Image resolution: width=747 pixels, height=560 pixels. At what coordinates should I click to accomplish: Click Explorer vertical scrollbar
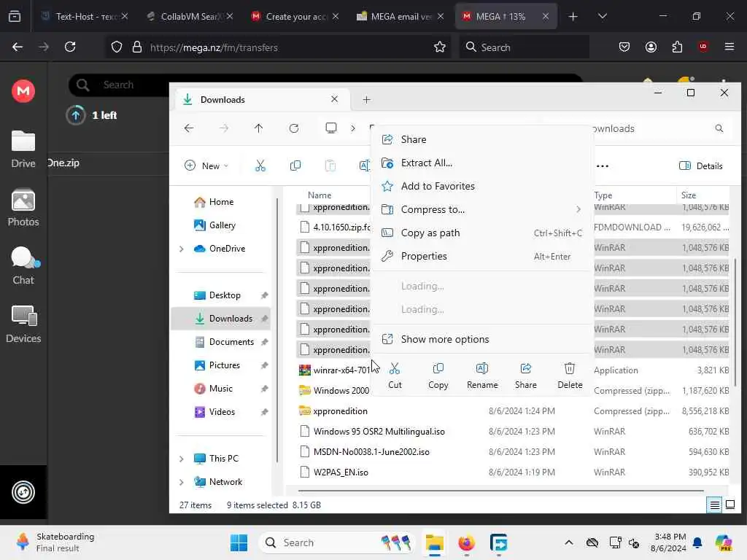point(735,322)
